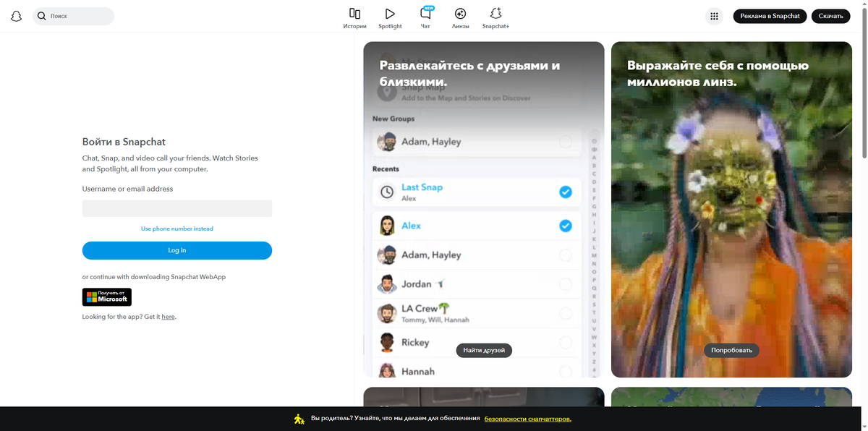868x431 pixels.
Task: Toggle checkbox on Last Snap row
Action: point(566,192)
